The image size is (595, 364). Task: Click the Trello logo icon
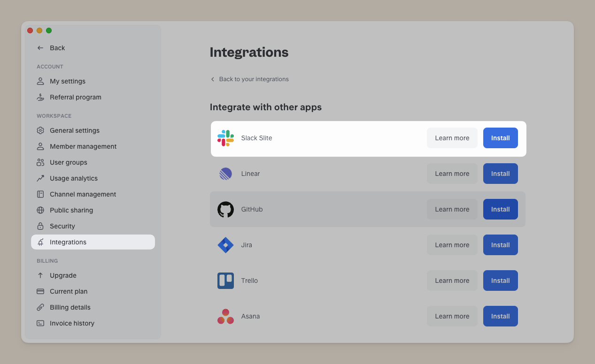225,281
